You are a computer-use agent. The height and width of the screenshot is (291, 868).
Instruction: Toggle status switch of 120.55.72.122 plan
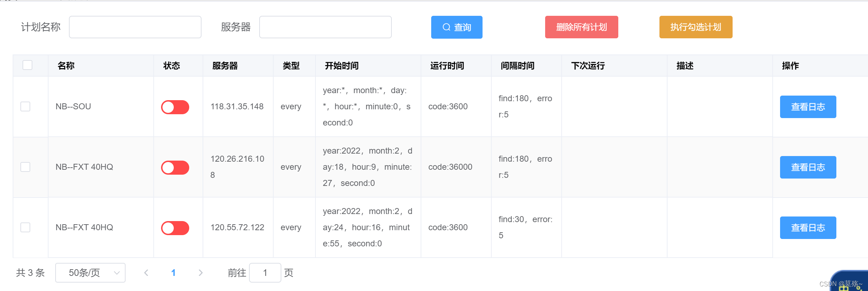click(x=175, y=228)
